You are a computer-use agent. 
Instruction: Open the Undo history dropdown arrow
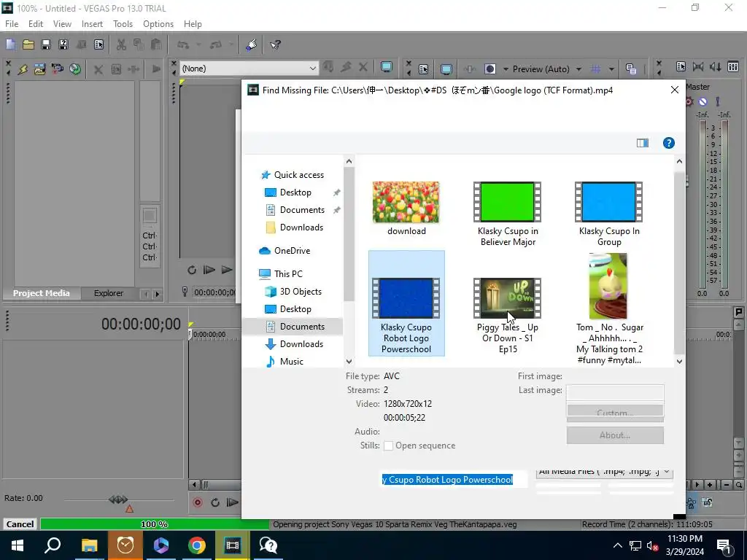click(x=198, y=44)
